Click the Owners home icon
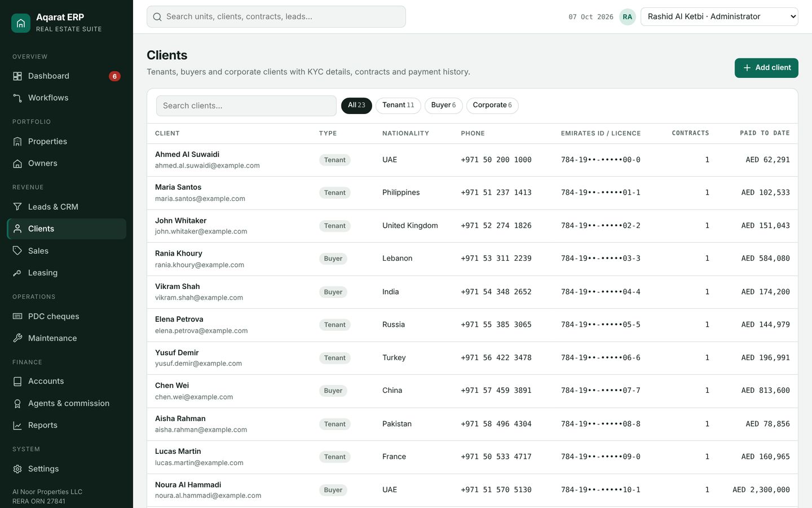 point(17,164)
